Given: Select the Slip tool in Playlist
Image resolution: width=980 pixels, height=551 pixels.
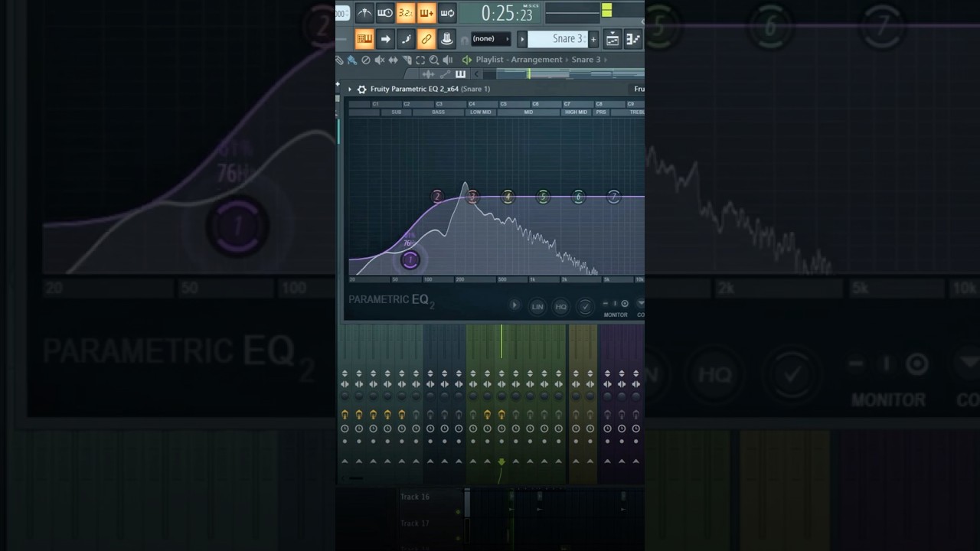Looking at the screenshot, I should (x=394, y=60).
